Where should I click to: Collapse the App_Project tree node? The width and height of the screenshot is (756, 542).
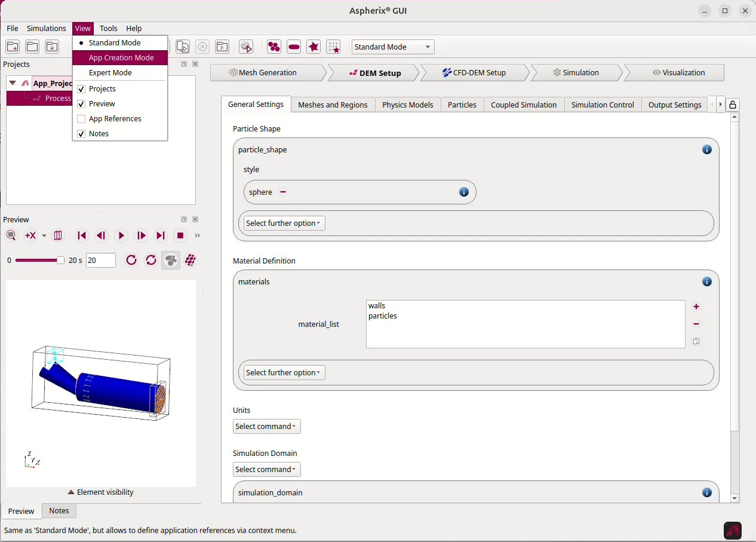[x=13, y=83]
